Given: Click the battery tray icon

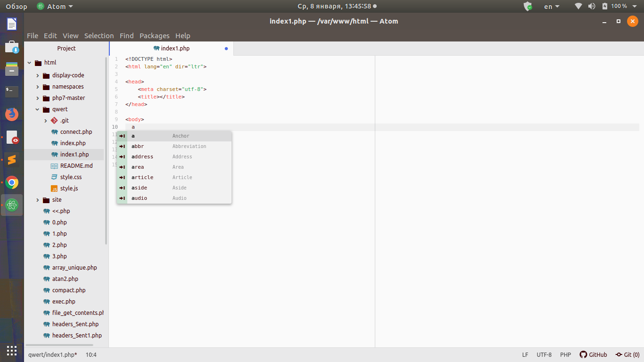Looking at the screenshot, I should [604, 7].
